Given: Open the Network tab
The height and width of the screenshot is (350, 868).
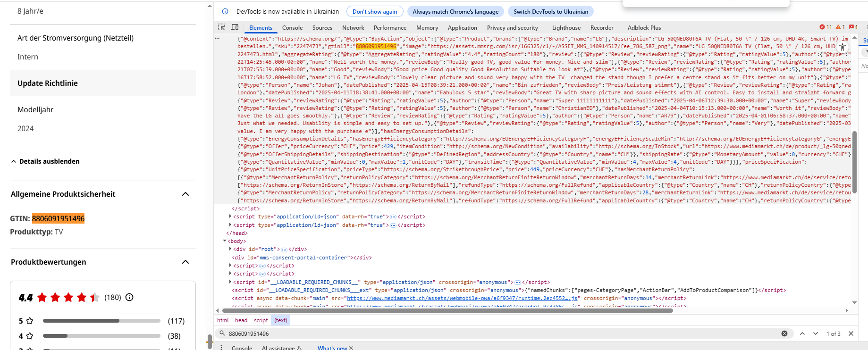Looking at the screenshot, I should coord(353,28).
